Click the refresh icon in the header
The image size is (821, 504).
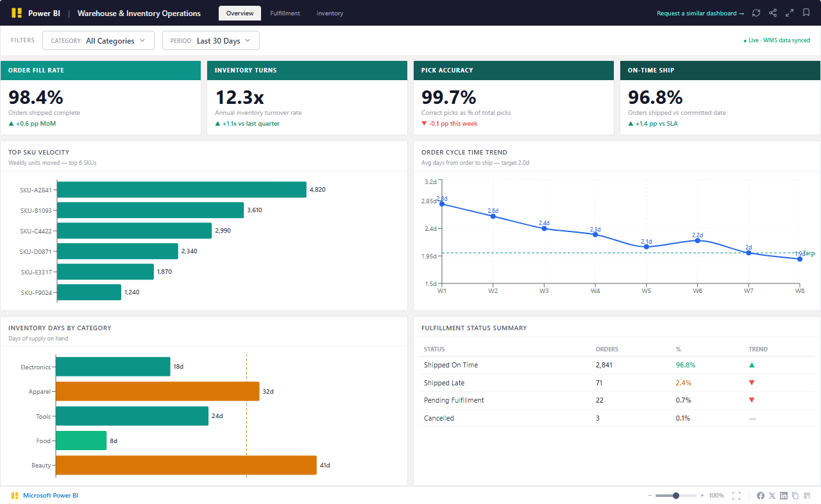756,13
